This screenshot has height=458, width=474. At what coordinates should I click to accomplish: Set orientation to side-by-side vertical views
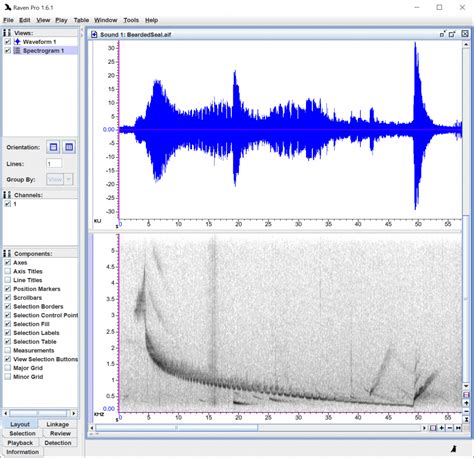click(69, 147)
